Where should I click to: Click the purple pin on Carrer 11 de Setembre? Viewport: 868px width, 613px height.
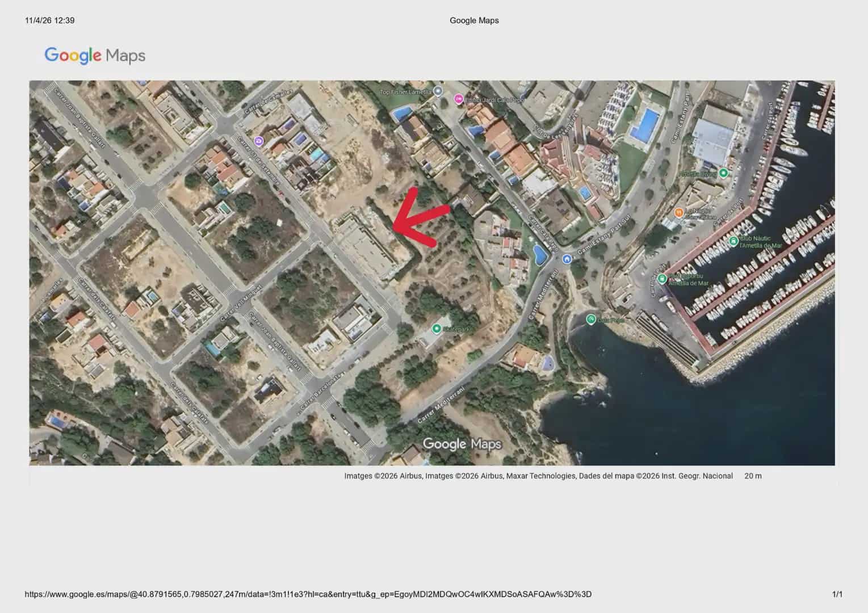(259, 141)
